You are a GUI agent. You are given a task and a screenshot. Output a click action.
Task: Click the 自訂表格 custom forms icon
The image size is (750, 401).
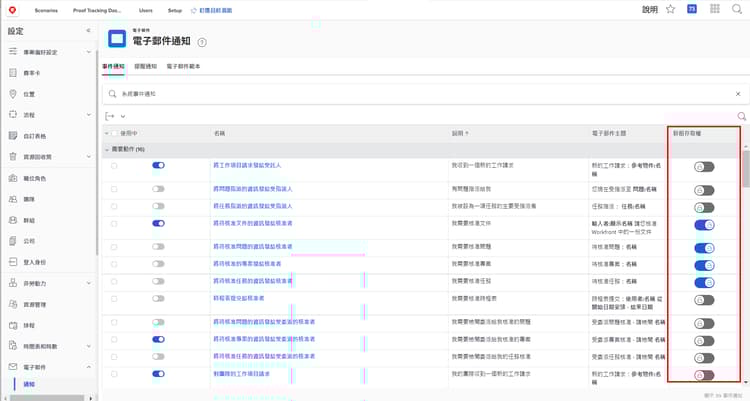pos(13,136)
